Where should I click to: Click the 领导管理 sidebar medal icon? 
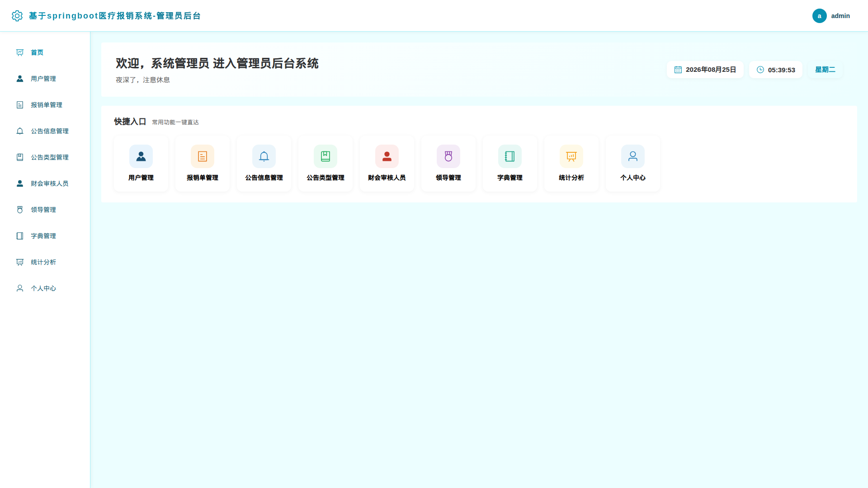click(x=20, y=210)
